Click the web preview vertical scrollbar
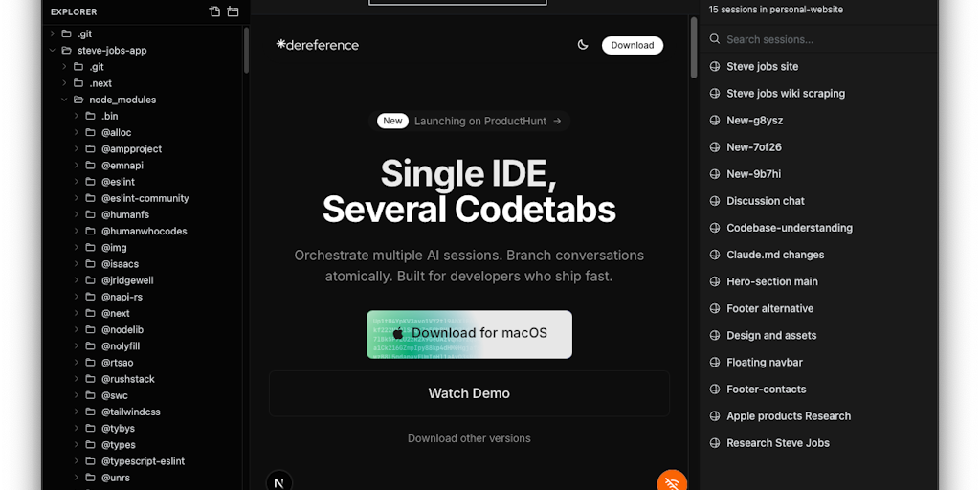The width and height of the screenshot is (980, 490). click(x=693, y=48)
